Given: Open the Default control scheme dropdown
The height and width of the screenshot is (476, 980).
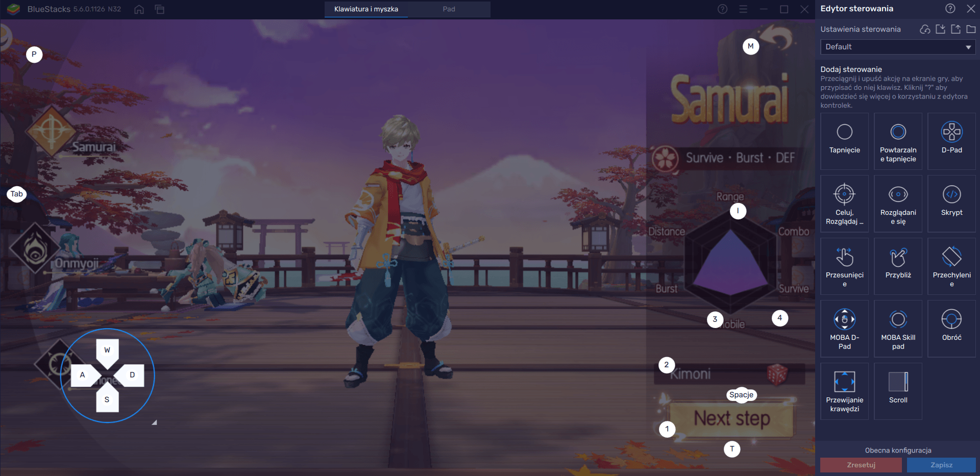Looking at the screenshot, I should [898, 47].
